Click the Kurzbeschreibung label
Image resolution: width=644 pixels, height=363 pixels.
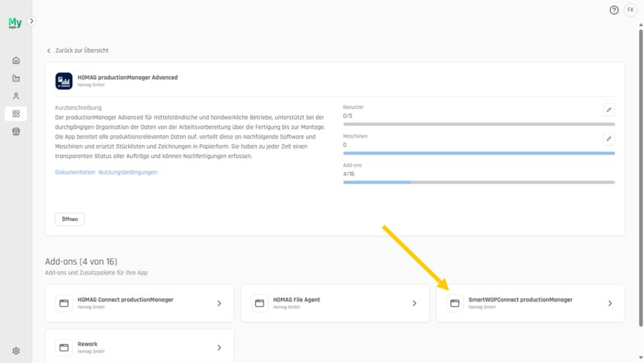coord(78,108)
